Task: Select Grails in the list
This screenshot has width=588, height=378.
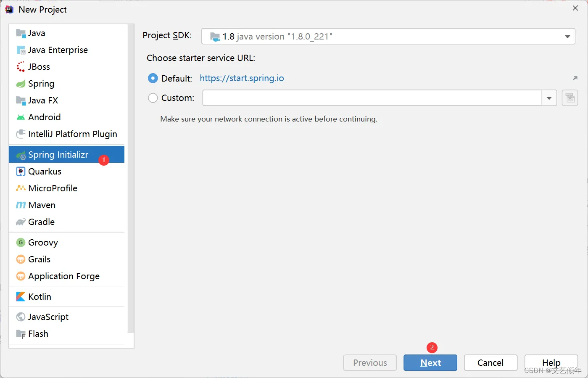Action: [x=66, y=259]
